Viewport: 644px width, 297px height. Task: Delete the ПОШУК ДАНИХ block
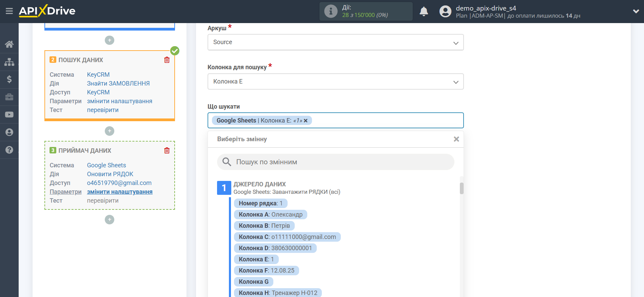click(x=167, y=60)
